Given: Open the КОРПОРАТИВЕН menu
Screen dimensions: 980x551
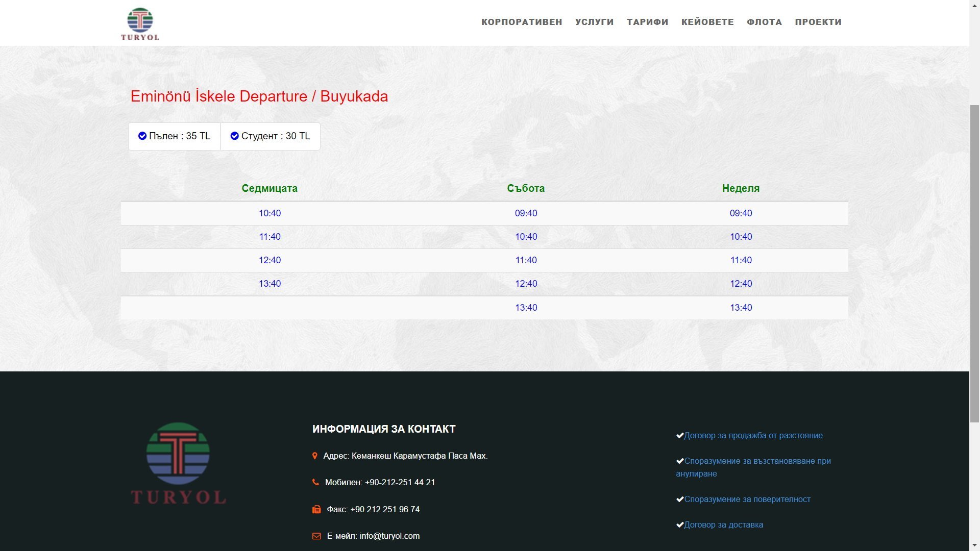Looking at the screenshot, I should tap(522, 22).
